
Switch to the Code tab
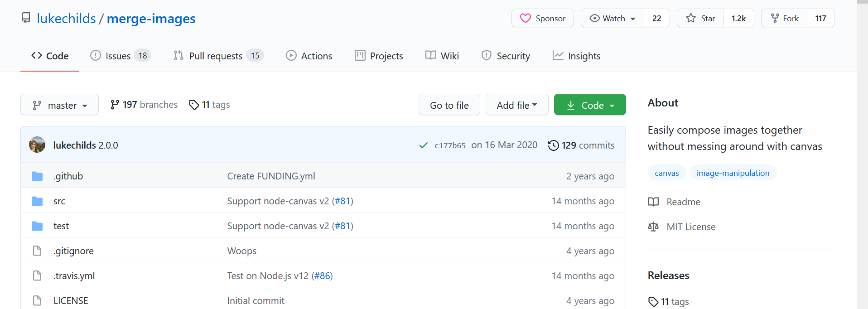coord(50,56)
